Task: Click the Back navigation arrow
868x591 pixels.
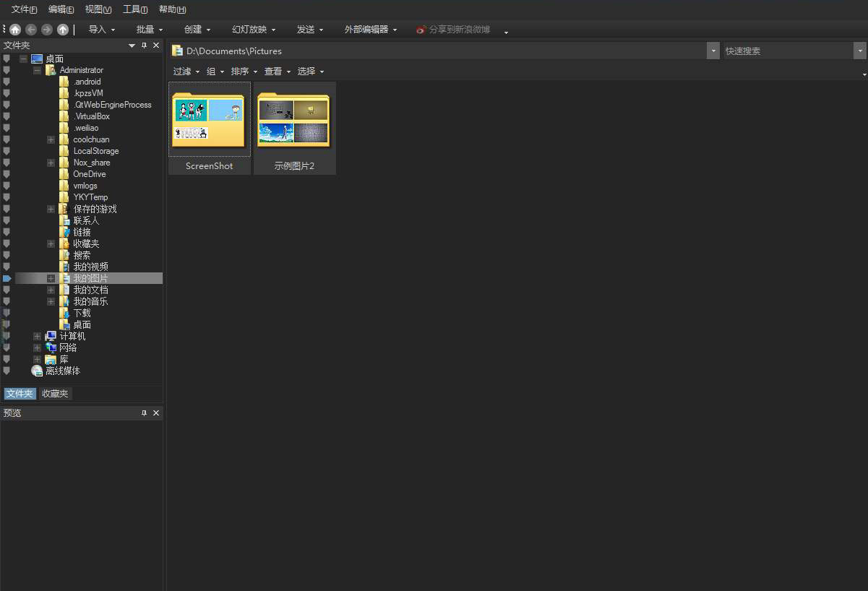Action: [30, 29]
